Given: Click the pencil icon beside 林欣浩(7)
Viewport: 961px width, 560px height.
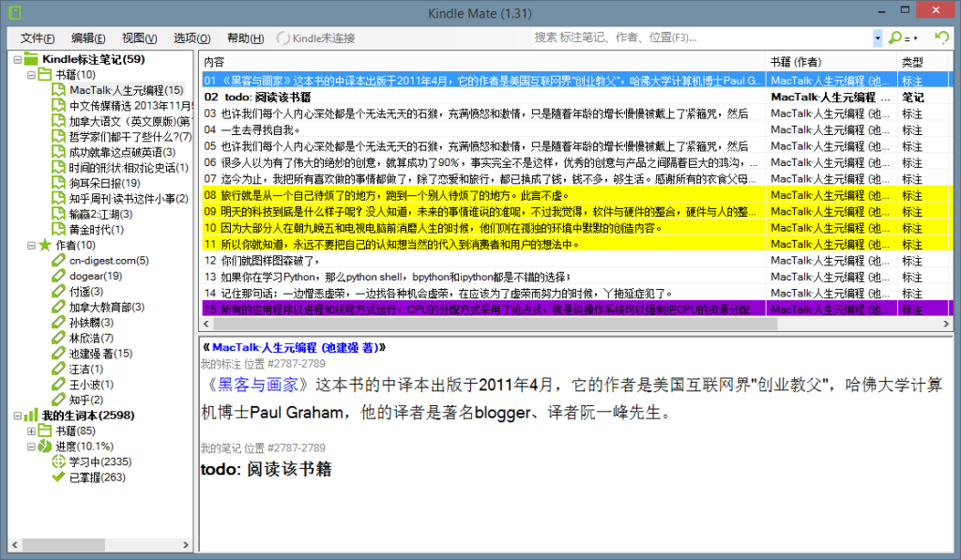Looking at the screenshot, I should click(58, 338).
